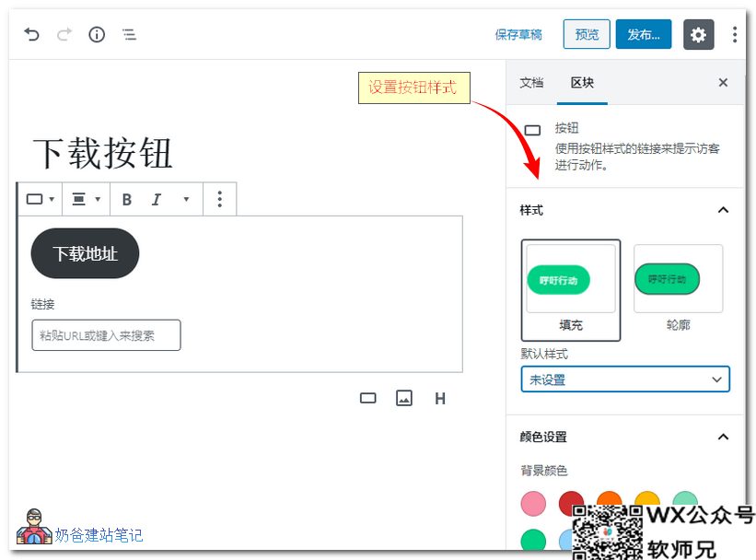Click the 下载地址 button to edit text
The image size is (756, 560).
tap(85, 253)
